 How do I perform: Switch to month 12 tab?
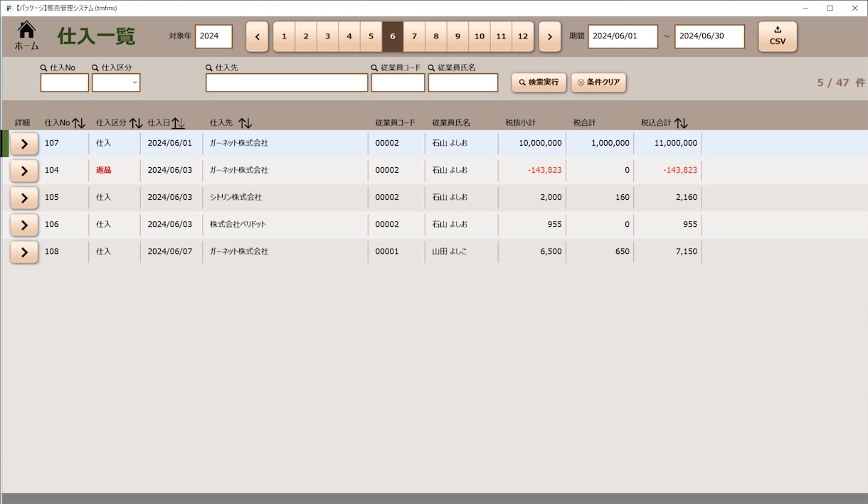(x=523, y=36)
